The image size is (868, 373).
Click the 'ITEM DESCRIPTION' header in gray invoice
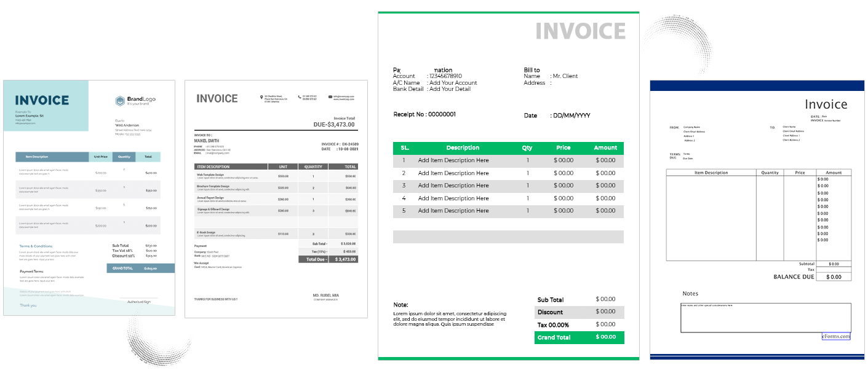pos(213,167)
